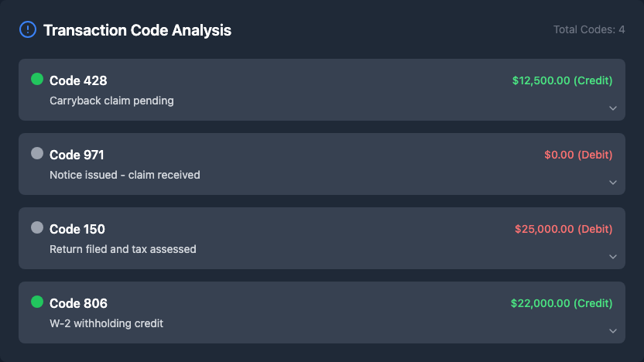Click the green status dot for Code 428
This screenshot has height=362, width=644.
[37, 79]
